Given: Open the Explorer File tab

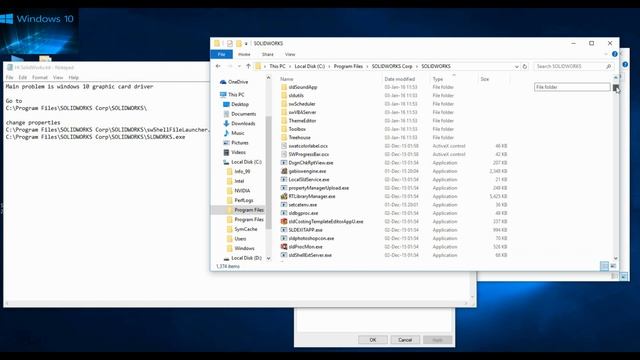Looking at the screenshot, I should [x=222, y=54].
